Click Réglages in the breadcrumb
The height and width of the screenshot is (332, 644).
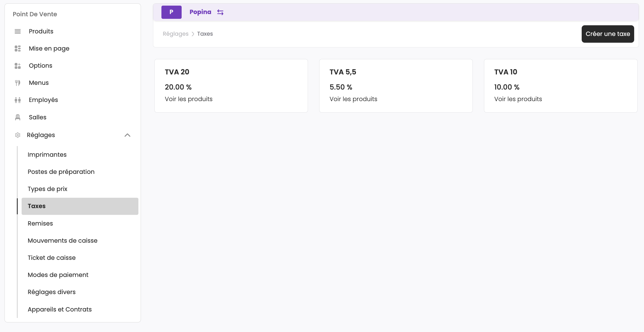[x=175, y=34]
